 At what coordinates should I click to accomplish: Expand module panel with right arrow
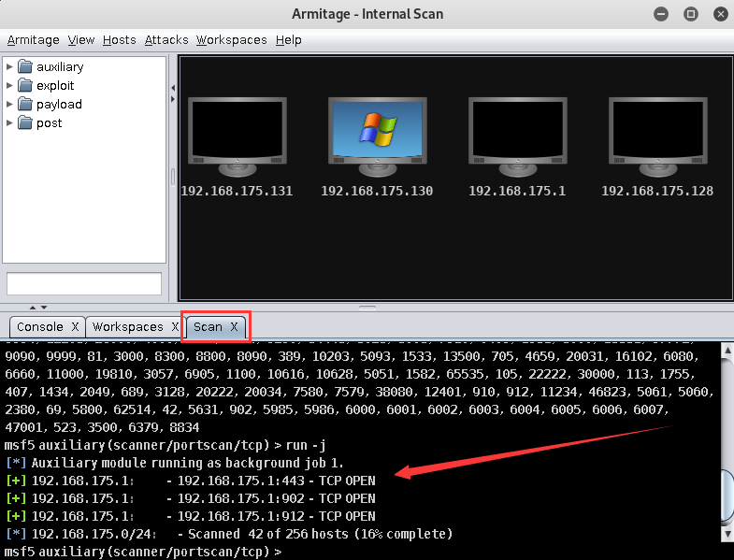pyautogui.click(x=173, y=99)
